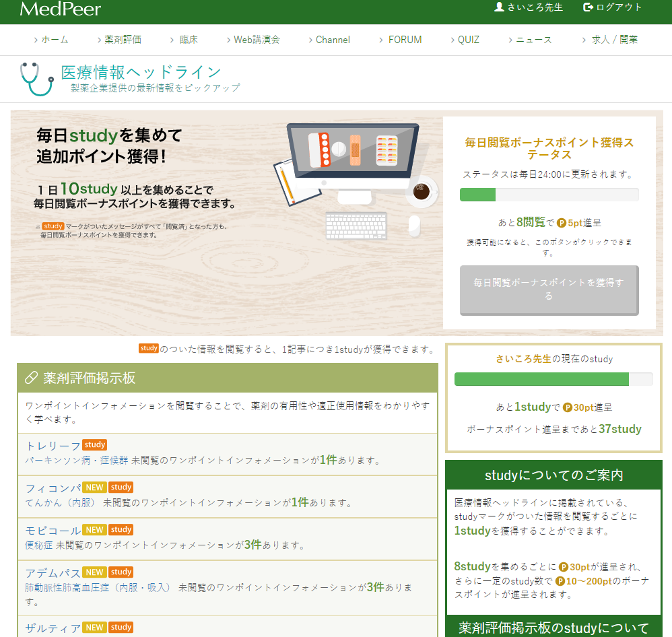Click the NEW badge next to モビコール
This screenshot has height=637, width=672.
[x=94, y=529]
